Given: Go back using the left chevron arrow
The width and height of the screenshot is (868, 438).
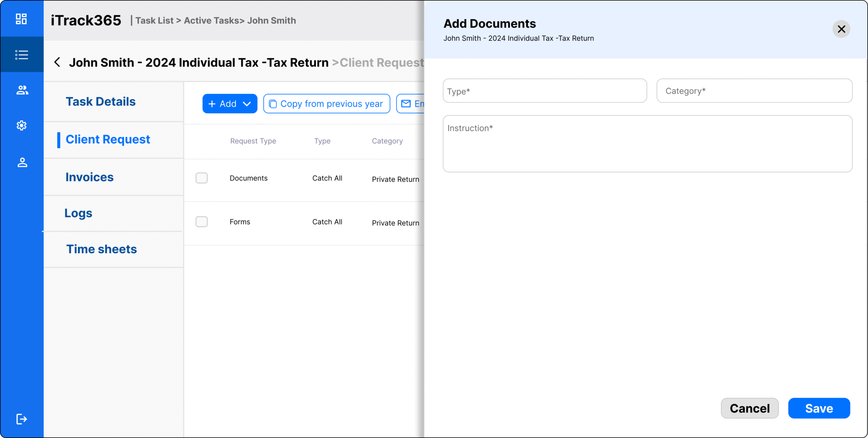Looking at the screenshot, I should pos(57,62).
